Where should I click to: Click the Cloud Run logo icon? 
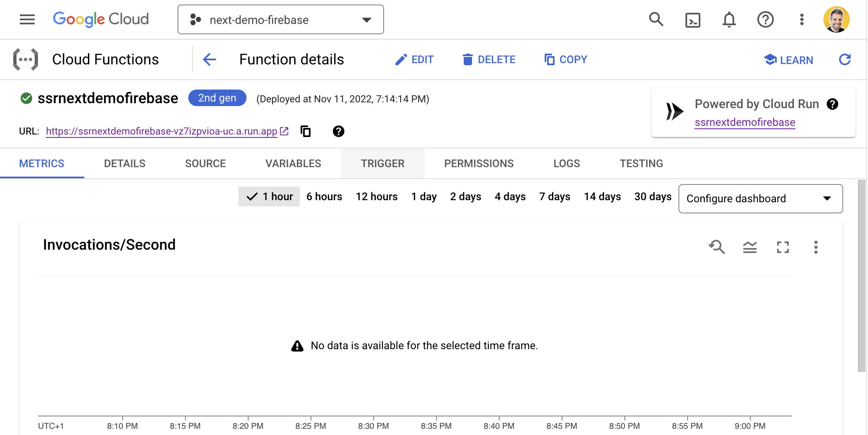[x=674, y=111]
